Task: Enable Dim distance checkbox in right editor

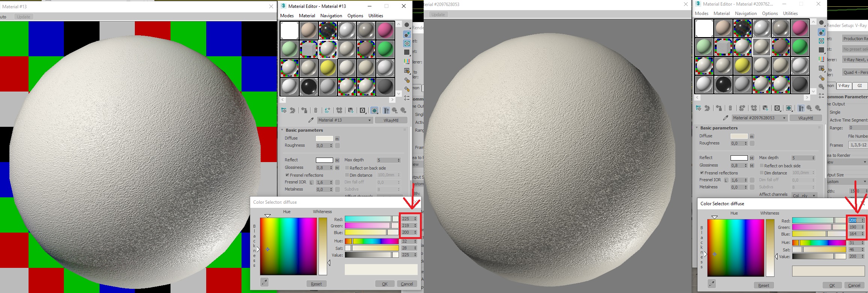Action: [762, 173]
